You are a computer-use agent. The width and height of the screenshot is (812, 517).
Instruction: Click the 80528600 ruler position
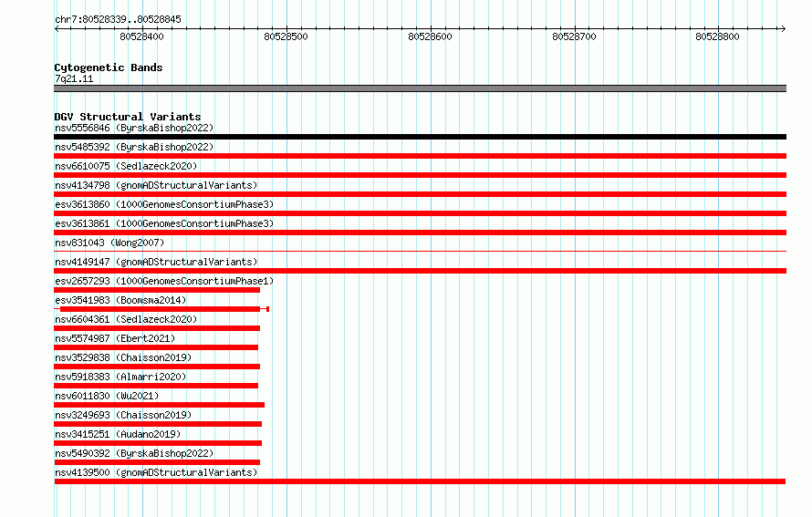(x=431, y=36)
